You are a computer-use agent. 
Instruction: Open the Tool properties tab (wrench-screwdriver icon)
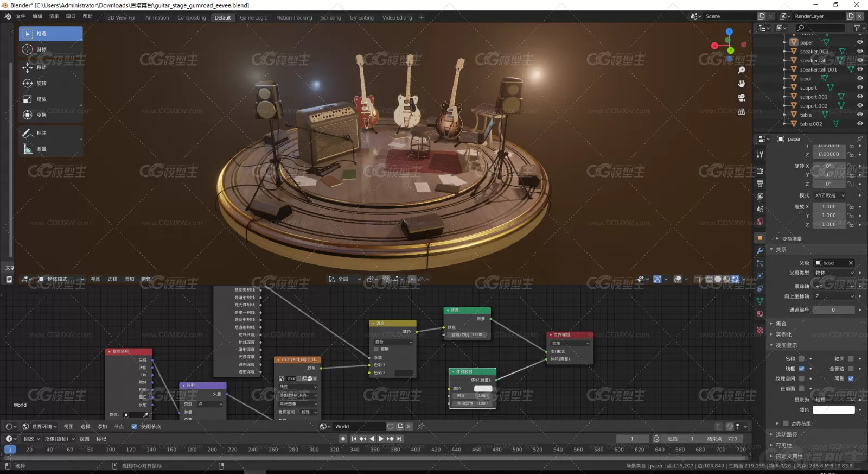point(760,155)
